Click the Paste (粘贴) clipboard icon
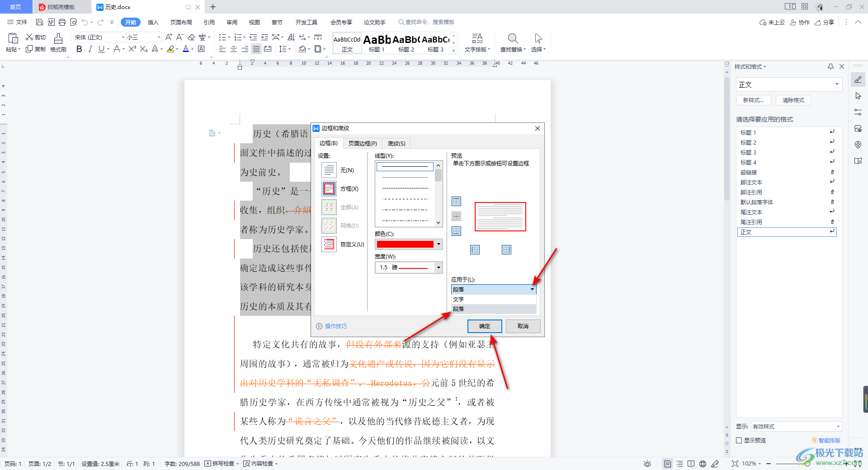Screen dimensions: 868x470 (13, 38)
